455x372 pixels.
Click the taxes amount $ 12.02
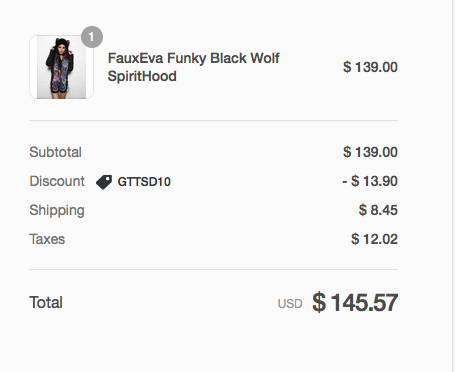[374, 239]
